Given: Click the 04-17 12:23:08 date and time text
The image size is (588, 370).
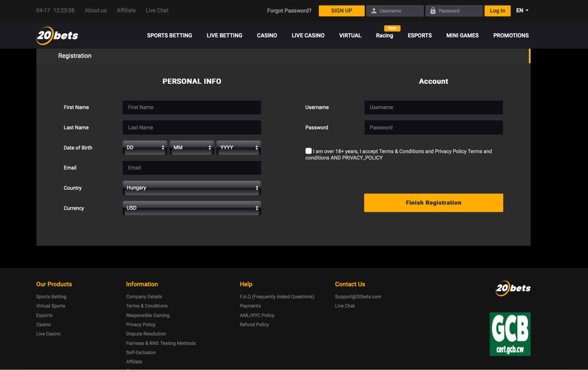Looking at the screenshot, I should pyautogui.click(x=55, y=11).
